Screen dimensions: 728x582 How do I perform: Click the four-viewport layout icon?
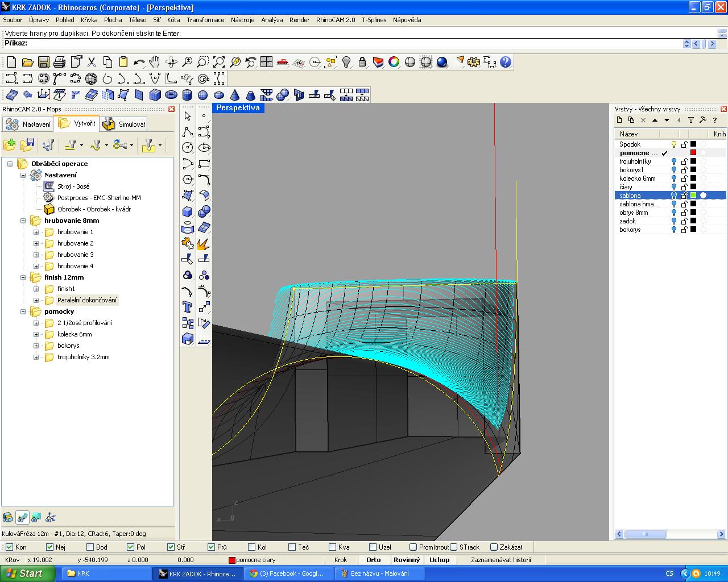(267, 62)
